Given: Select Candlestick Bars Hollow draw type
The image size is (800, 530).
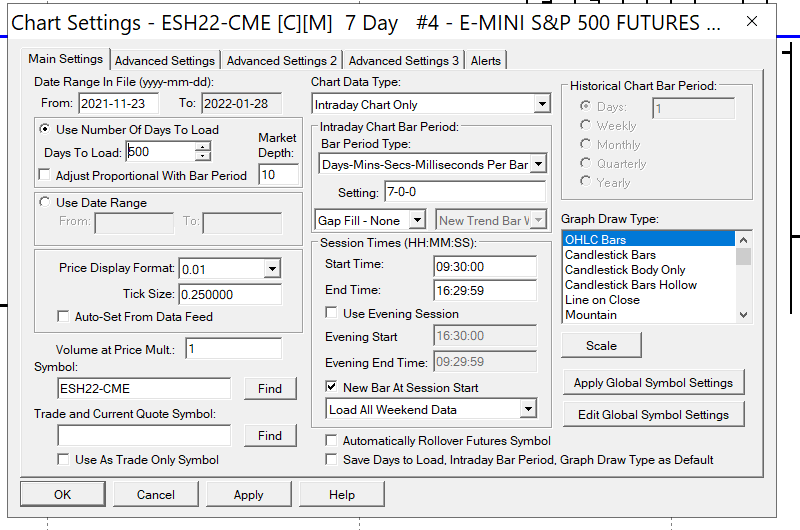Looking at the screenshot, I should pos(649,285).
